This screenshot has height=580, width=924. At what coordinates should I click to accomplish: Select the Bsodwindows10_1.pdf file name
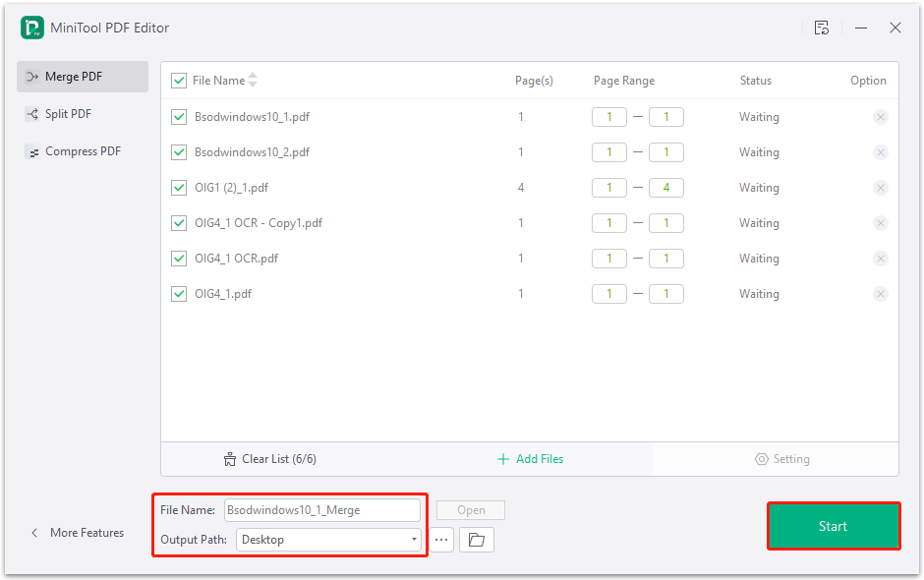[x=253, y=117]
